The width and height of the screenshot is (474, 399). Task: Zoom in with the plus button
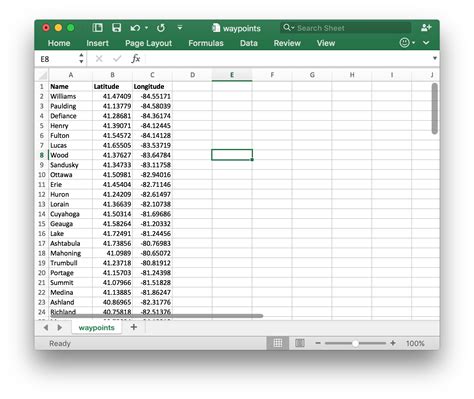(x=393, y=343)
